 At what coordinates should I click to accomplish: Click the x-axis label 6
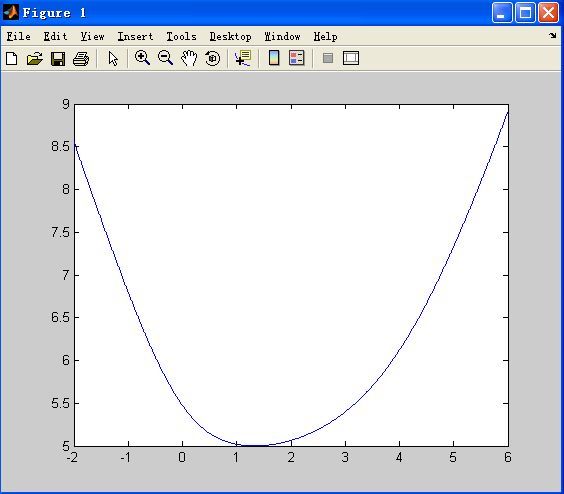click(508, 457)
